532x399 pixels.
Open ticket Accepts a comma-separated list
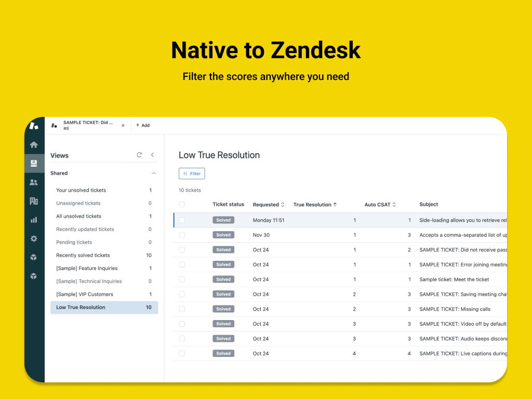point(463,235)
